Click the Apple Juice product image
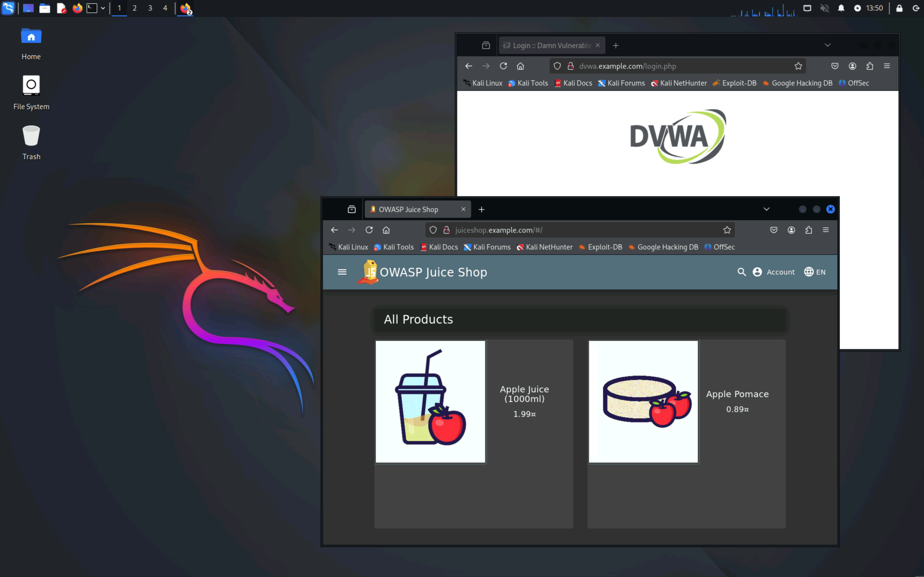Image resolution: width=924 pixels, height=577 pixels. [x=430, y=401]
